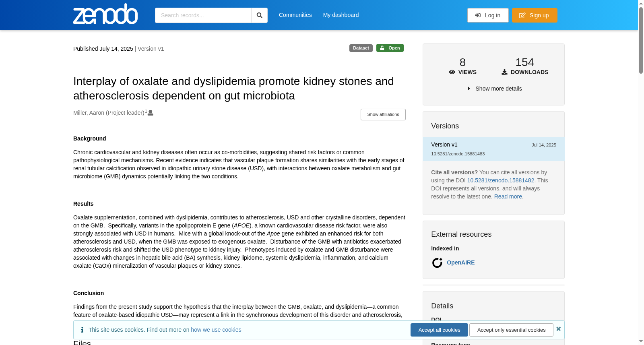Click the download icon beside Downloads

pos(504,72)
